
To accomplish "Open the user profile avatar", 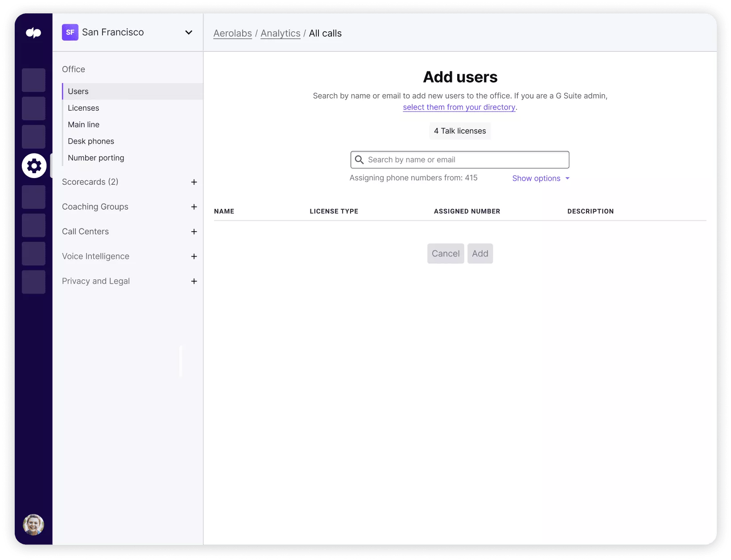I will click(33, 524).
